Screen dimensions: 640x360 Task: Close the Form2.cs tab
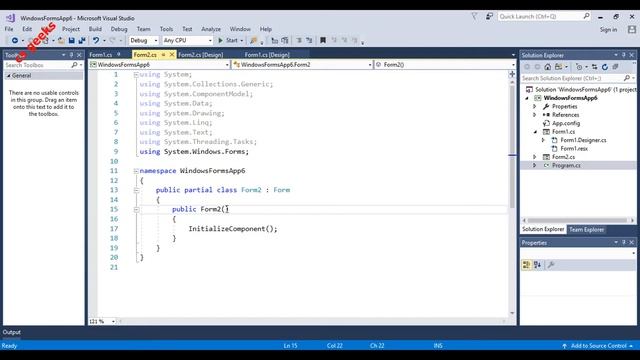(x=172, y=54)
